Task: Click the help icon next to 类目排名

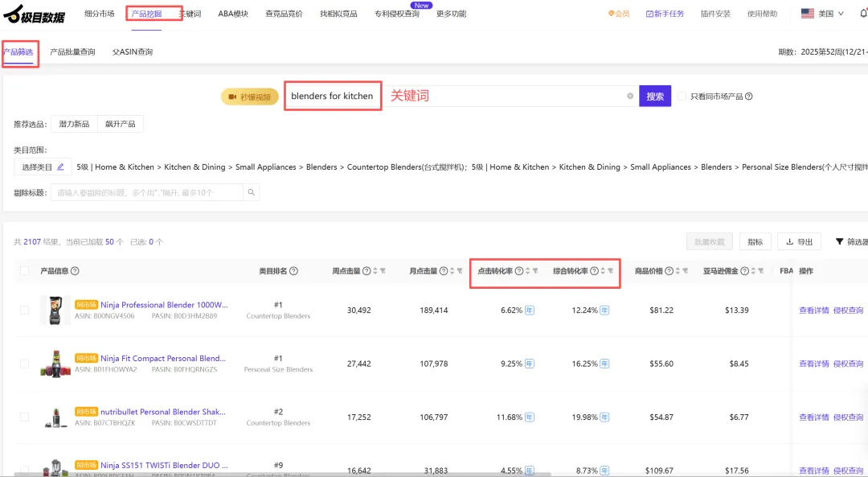Action: point(293,271)
